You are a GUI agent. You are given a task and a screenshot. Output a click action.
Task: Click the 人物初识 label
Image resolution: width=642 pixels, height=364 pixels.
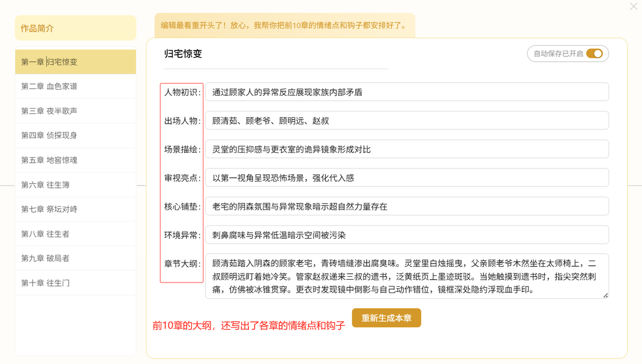tap(183, 92)
